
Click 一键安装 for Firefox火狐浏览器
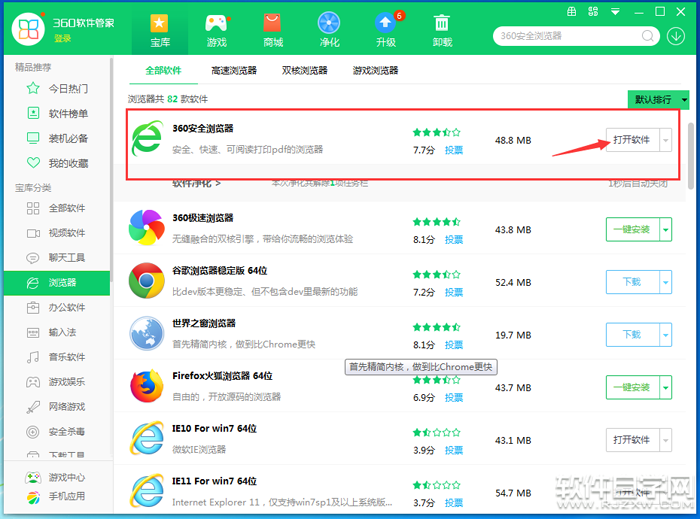(x=632, y=387)
